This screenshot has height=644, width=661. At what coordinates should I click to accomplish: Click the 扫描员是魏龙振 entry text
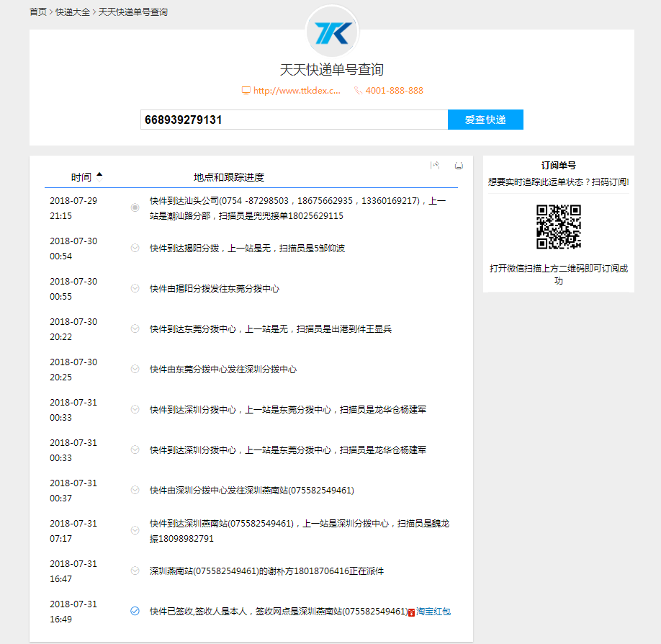point(300,531)
